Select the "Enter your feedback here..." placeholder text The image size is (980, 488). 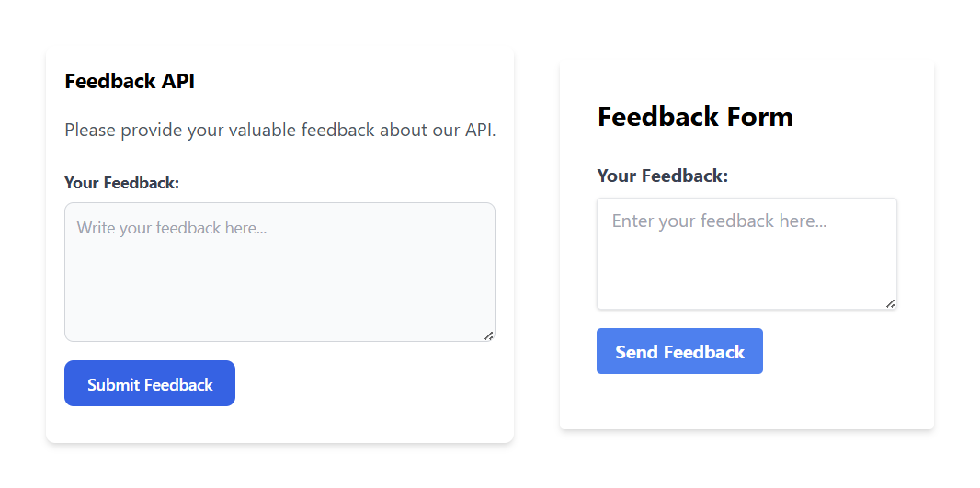(719, 221)
